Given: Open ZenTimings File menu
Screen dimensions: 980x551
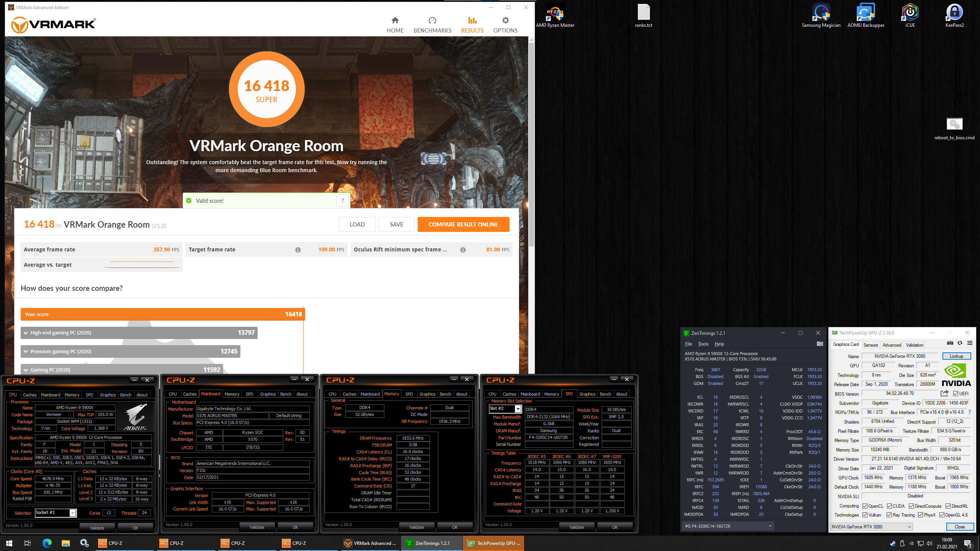Looking at the screenshot, I should tap(688, 344).
